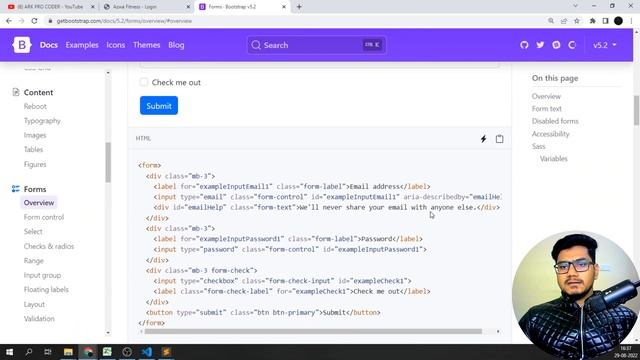Open the browser extensions puzzle icon

592,21
